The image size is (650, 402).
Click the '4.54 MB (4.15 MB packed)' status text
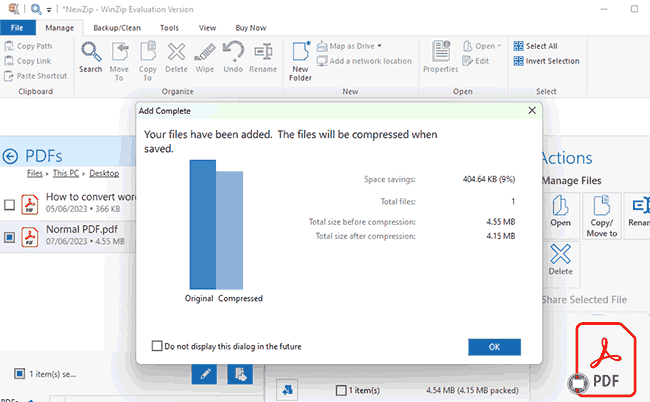tap(472, 390)
